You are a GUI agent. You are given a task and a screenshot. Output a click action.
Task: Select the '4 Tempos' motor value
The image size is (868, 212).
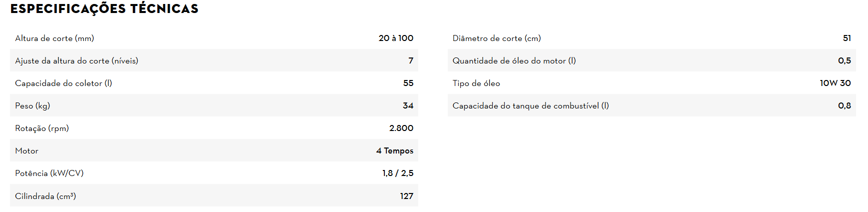(395, 151)
